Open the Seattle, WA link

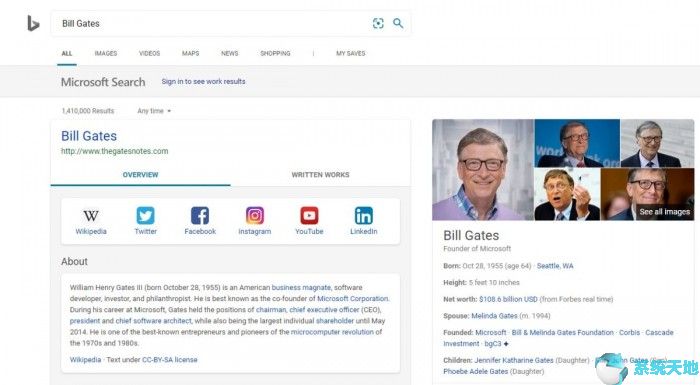[x=555, y=266]
